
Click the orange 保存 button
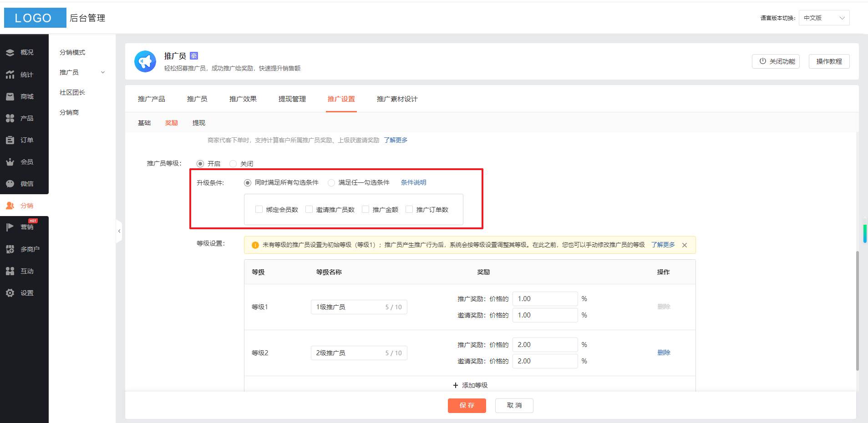point(467,405)
